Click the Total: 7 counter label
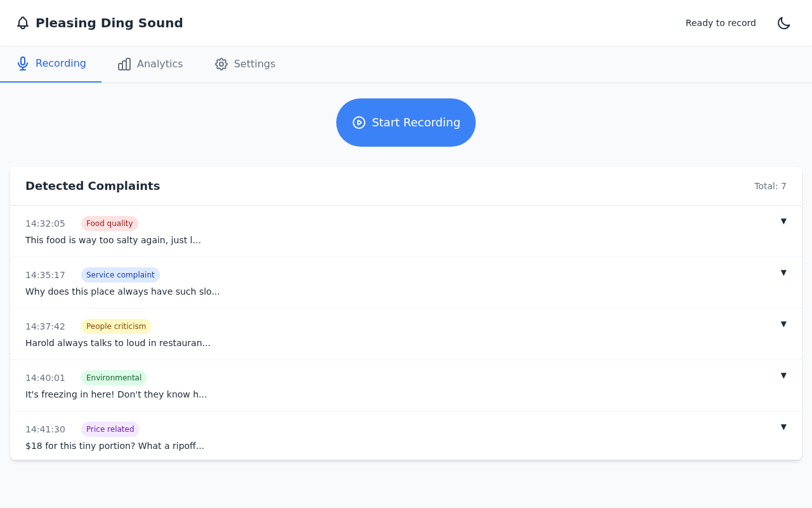 pos(769,186)
